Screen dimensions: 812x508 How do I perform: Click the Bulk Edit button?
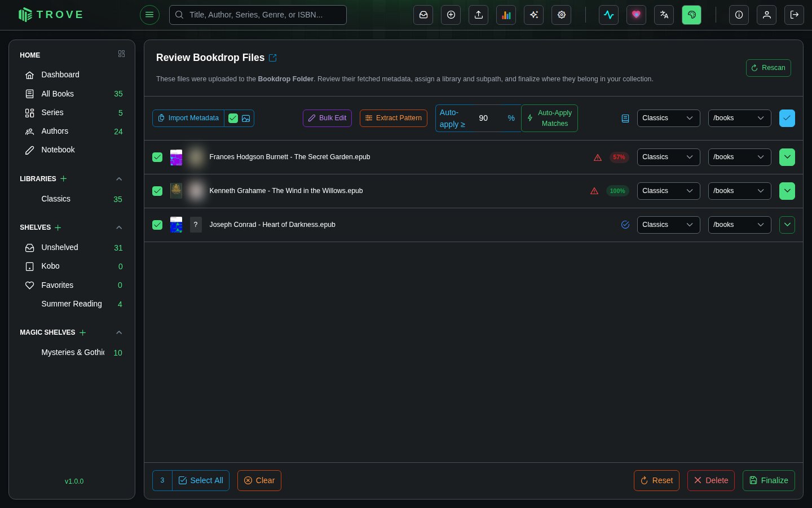[x=327, y=118]
